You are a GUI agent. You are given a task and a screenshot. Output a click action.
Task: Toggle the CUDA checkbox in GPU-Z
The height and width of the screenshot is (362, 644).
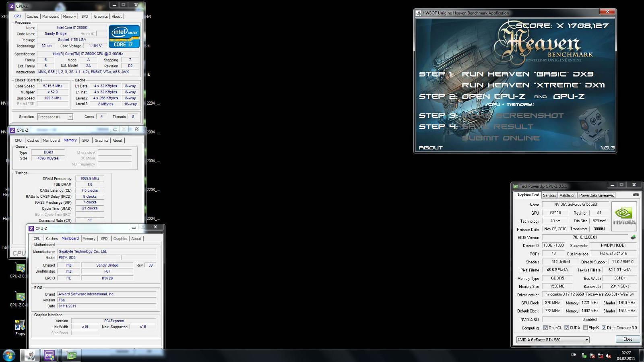click(567, 328)
